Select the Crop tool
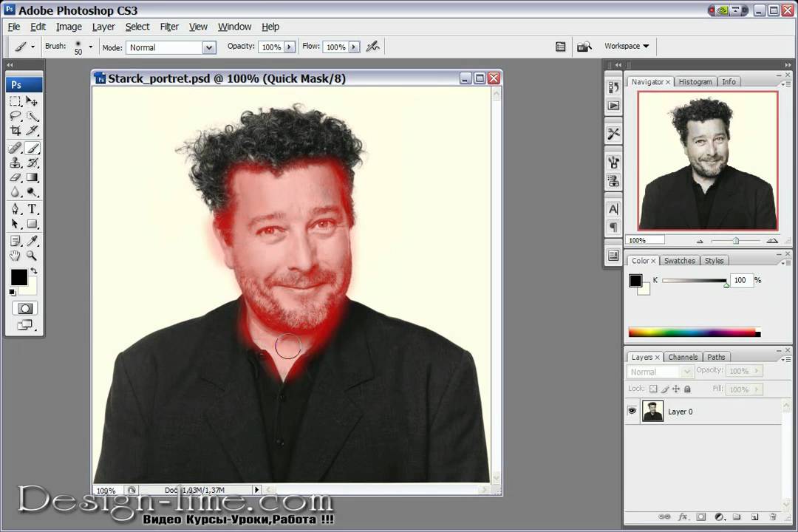 (x=16, y=131)
